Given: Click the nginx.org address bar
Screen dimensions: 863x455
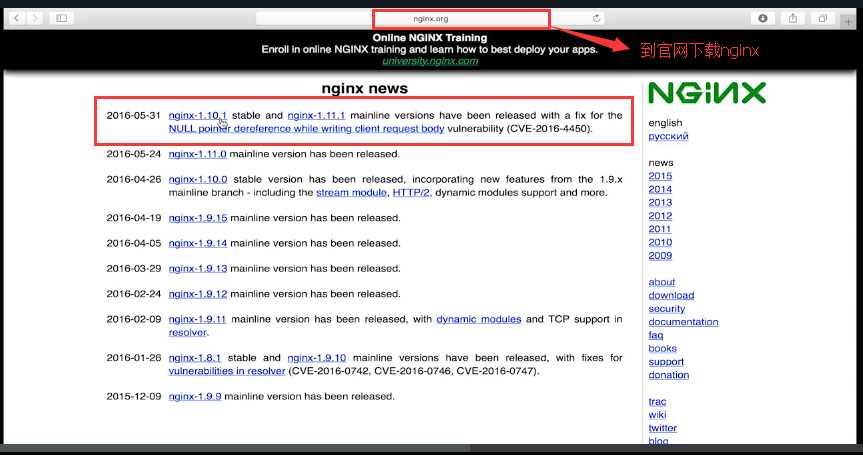Looking at the screenshot, I should [x=430, y=18].
